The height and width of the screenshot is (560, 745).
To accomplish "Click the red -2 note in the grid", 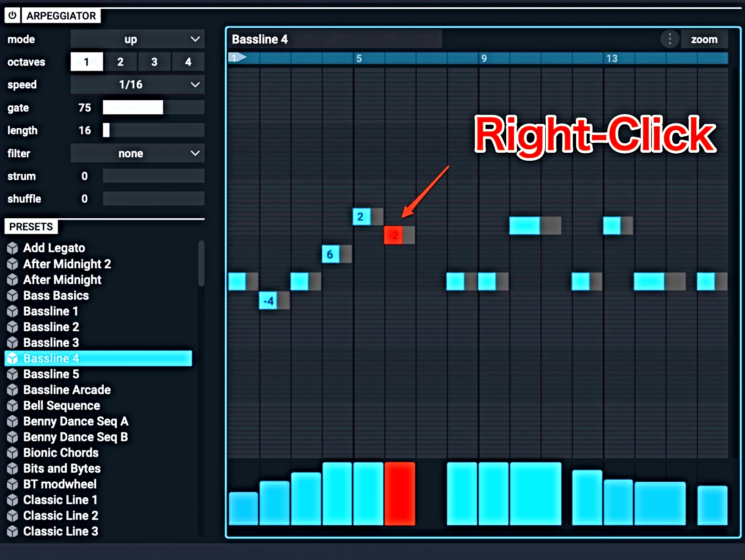I will tap(393, 236).
